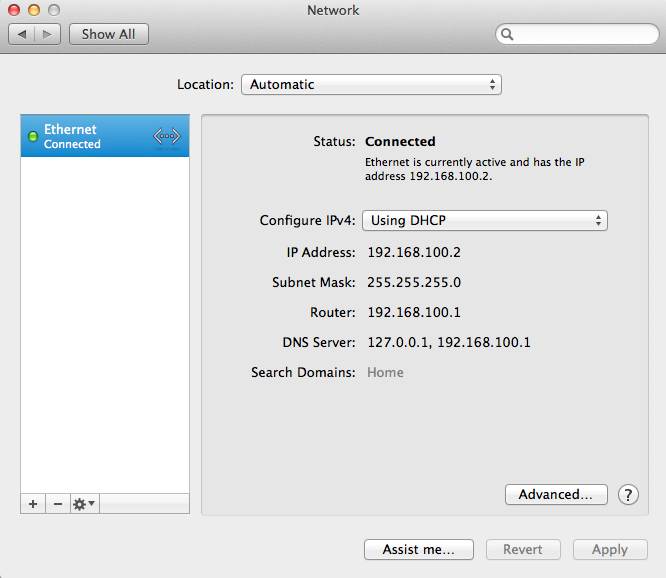Image resolution: width=666 pixels, height=578 pixels.
Task: Go back with the left arrow button
Action: pos(22,34)
